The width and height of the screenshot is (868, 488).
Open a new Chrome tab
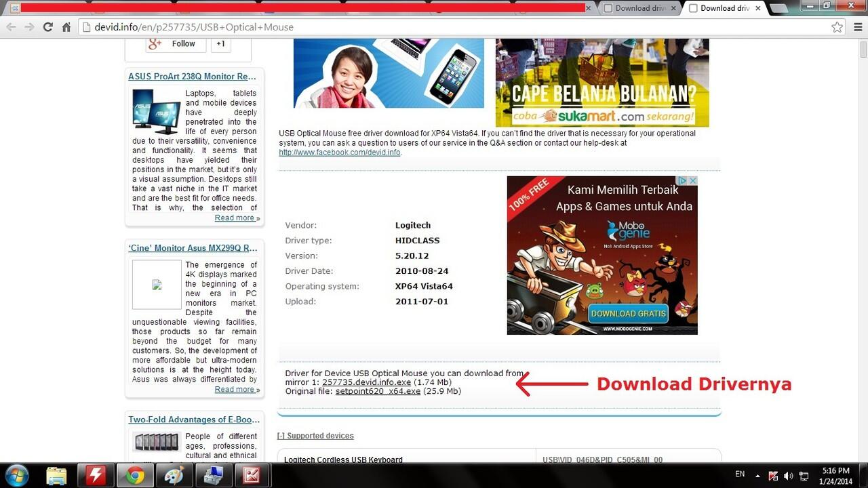[x=779, y=8]
